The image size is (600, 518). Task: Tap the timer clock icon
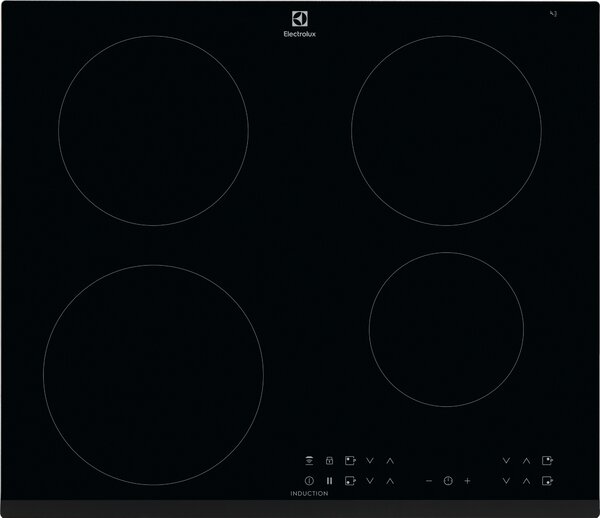tap(448, 481)
